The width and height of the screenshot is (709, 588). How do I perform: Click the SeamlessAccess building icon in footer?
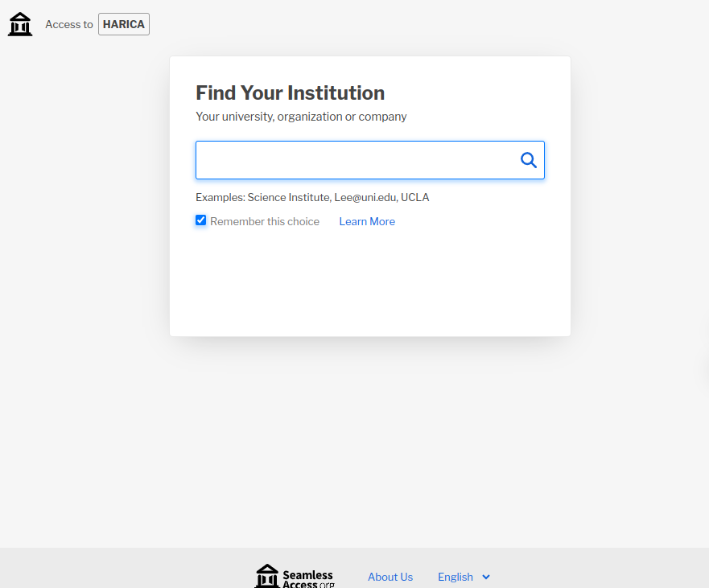(x=267, y=576)
